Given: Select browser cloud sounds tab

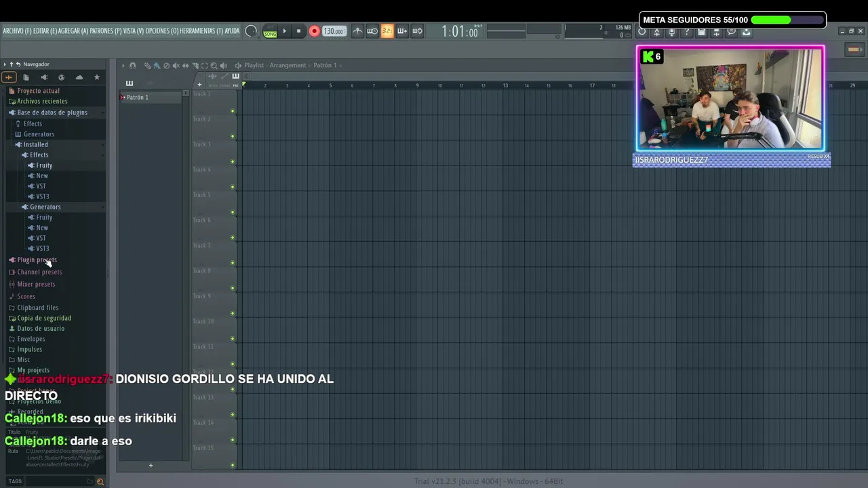Looking at the screenshot, I should click(79, 77).
